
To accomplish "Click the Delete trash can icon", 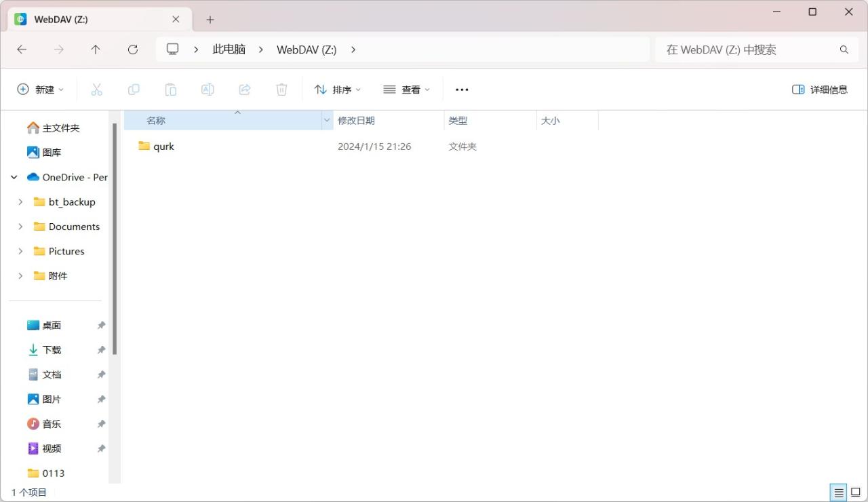I will [x=281, y=90].
